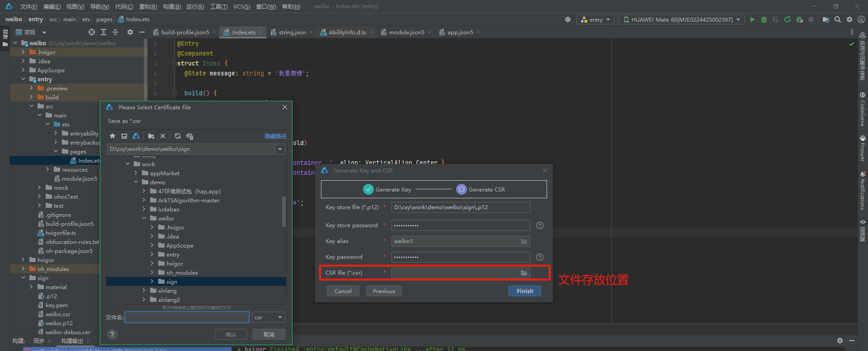Show help for Key store password
Viewport: 868px width, 351px height.
pyautogui.click(x=540, y=225)
